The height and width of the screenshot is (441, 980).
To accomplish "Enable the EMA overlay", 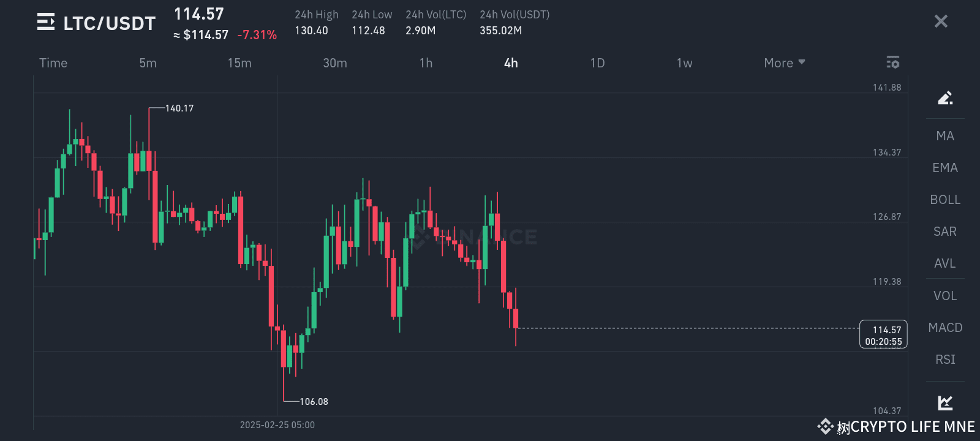I will pyautogui.click(x=944, y=167).
